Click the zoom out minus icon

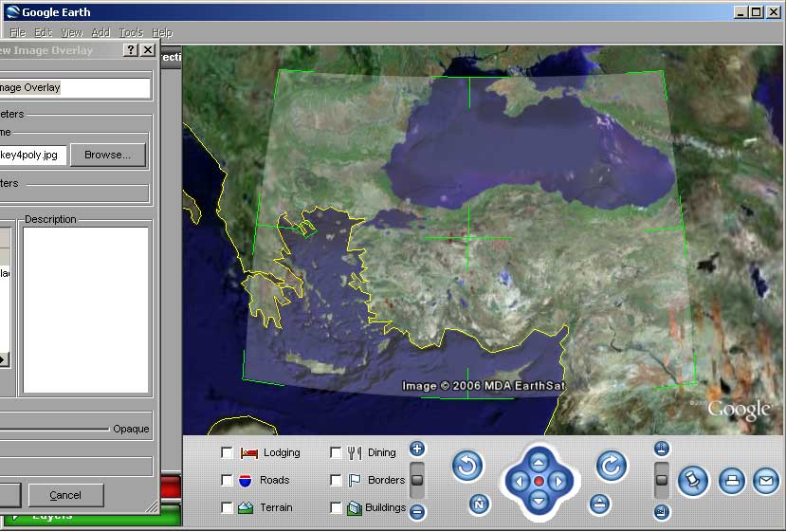click(417, 511)
